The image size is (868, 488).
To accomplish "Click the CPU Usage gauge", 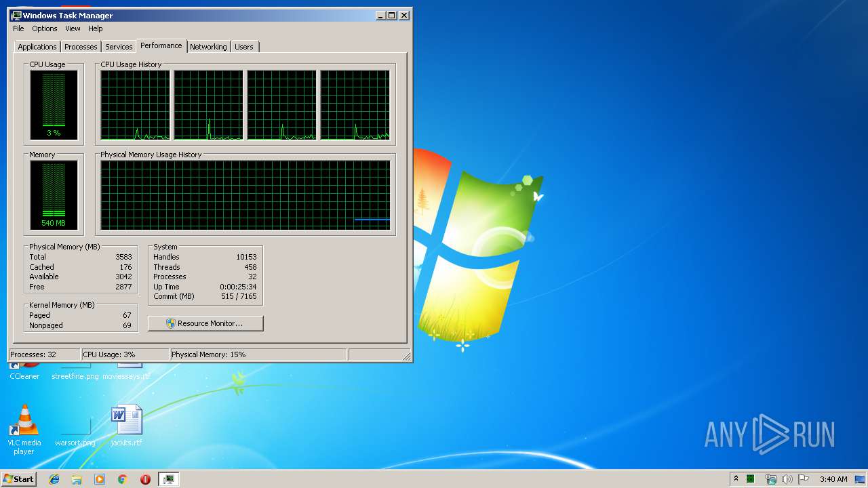I will tap(54, 105).
